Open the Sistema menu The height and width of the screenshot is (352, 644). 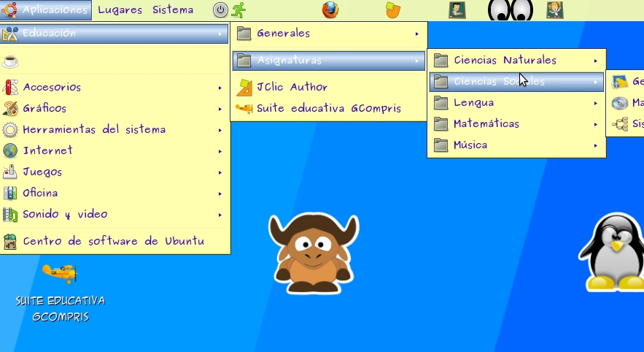(x=173, y=10)
